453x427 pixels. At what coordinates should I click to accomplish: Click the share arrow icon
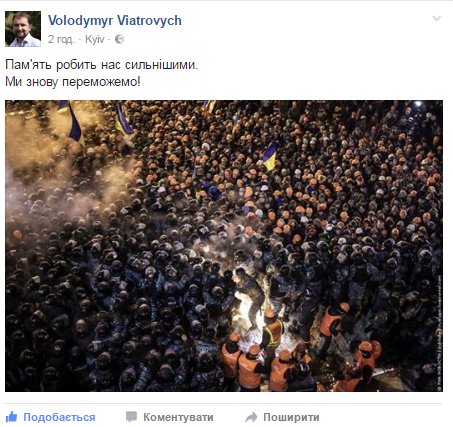[x=251, y=417]
